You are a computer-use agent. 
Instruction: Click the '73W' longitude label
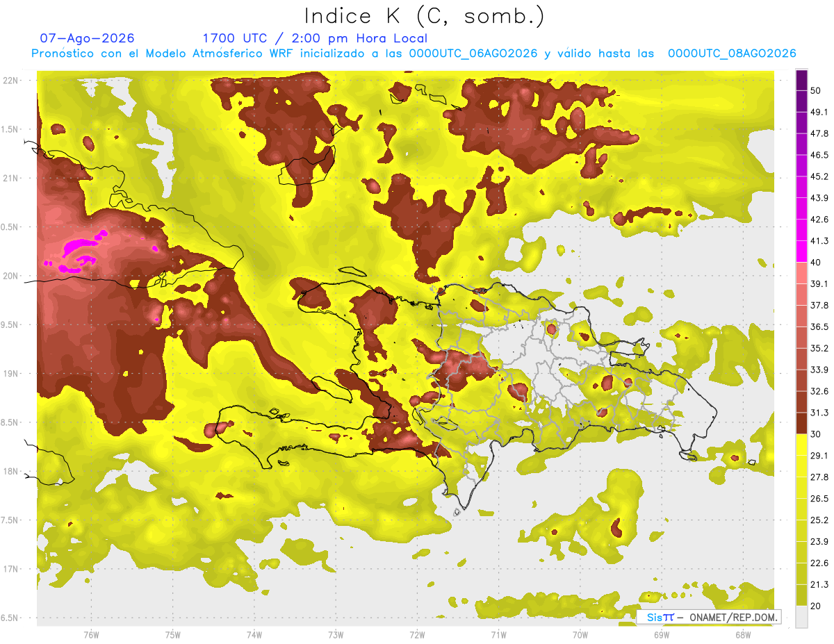coord(335,634)
